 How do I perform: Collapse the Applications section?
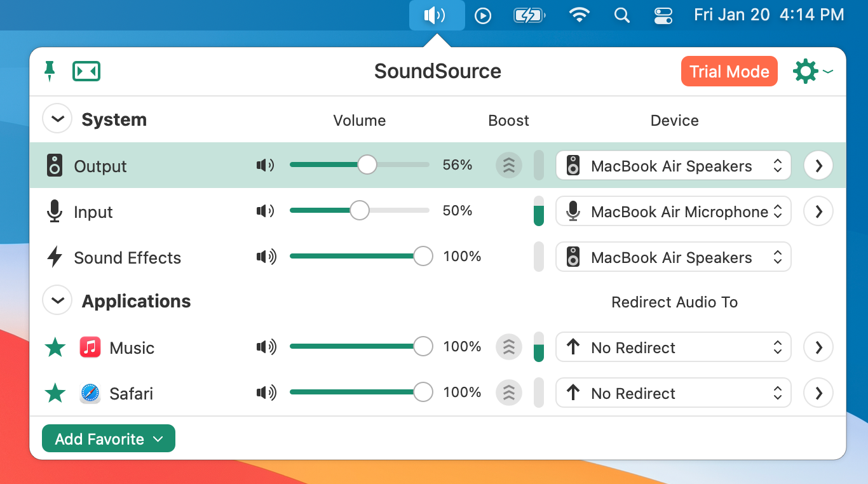pos(57,300)
